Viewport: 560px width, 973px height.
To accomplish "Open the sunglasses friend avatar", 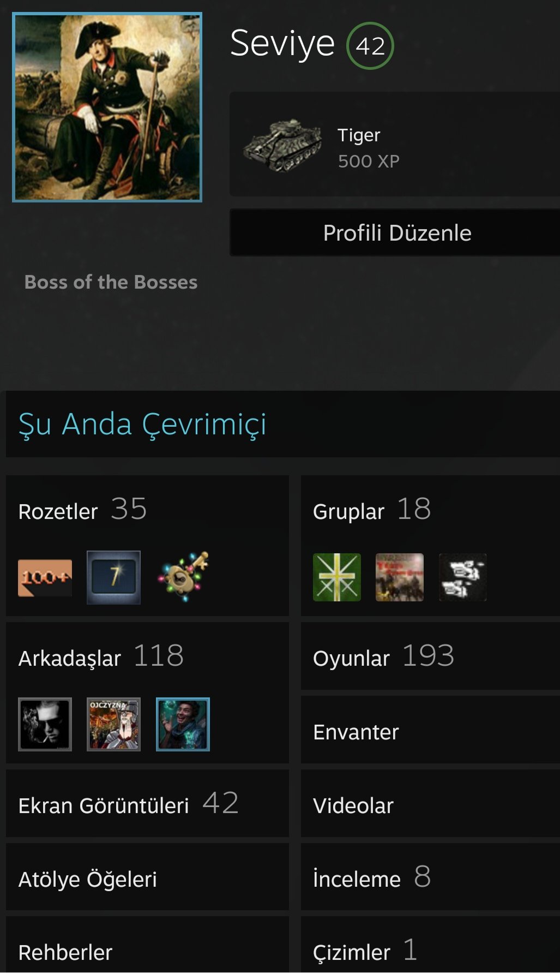I will (x=45, y=724).
